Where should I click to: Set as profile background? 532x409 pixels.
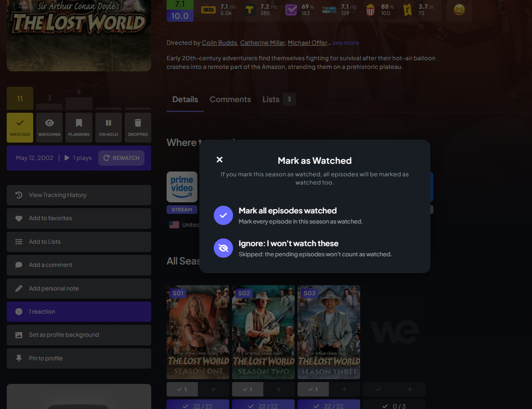[x=78, y=335]
